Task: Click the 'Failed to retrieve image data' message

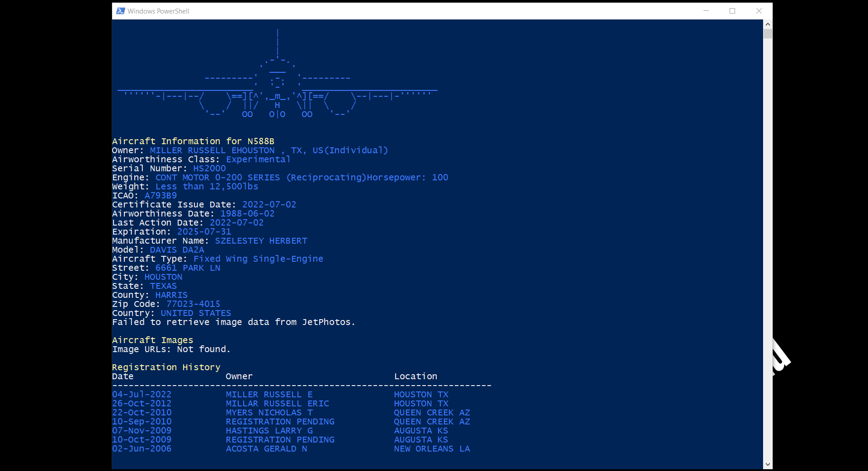Action: (234, 322)
